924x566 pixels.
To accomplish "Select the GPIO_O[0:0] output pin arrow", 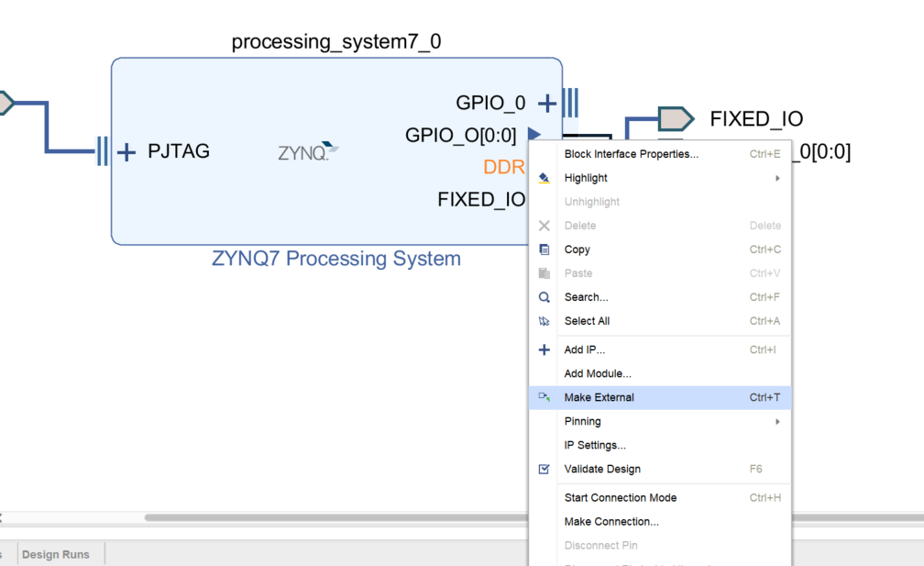I will pos(533,135).
